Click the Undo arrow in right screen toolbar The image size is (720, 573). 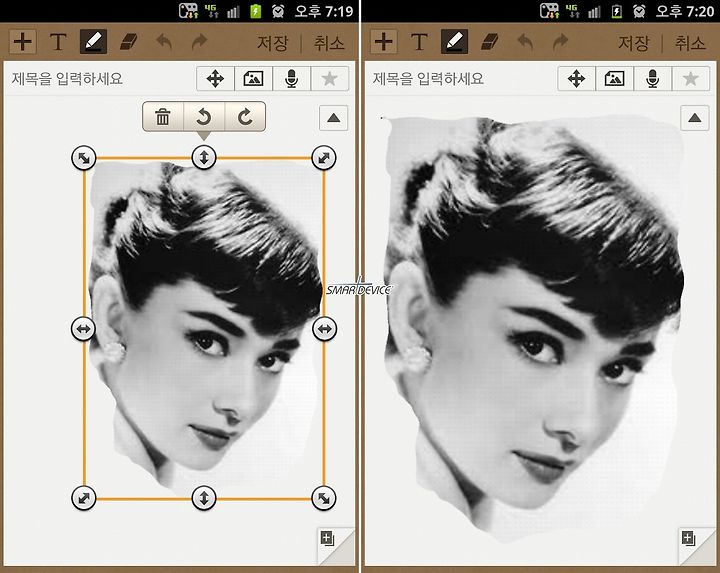(525, 42)
